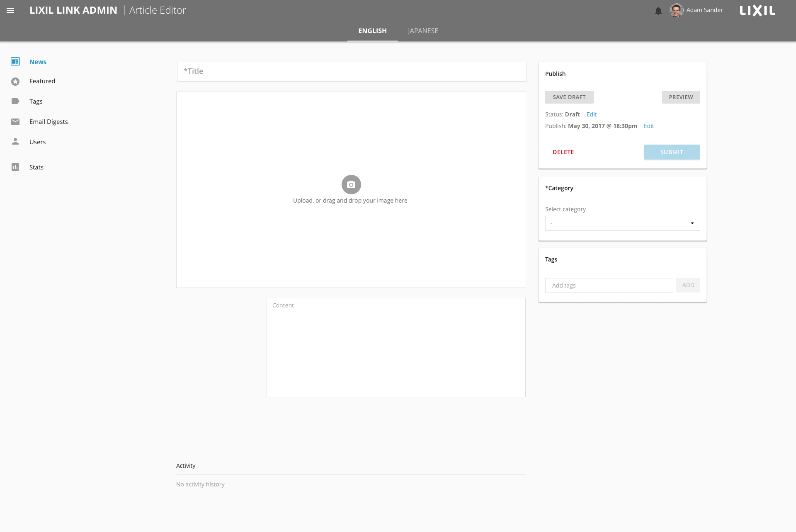Click the Tags label icon
Image resolution: width=796 pixels, height=532 pixels.
pyautogui.click(x=15, y=101)
